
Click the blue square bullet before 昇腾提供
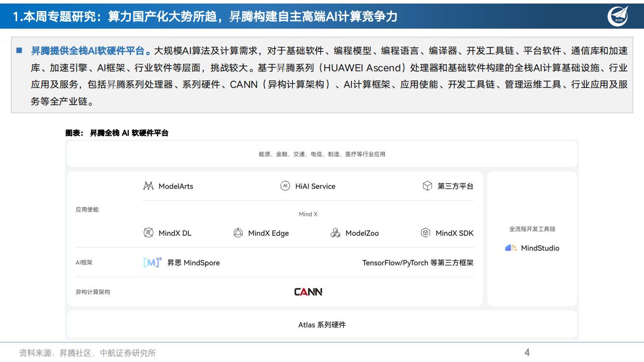[19, 50]
